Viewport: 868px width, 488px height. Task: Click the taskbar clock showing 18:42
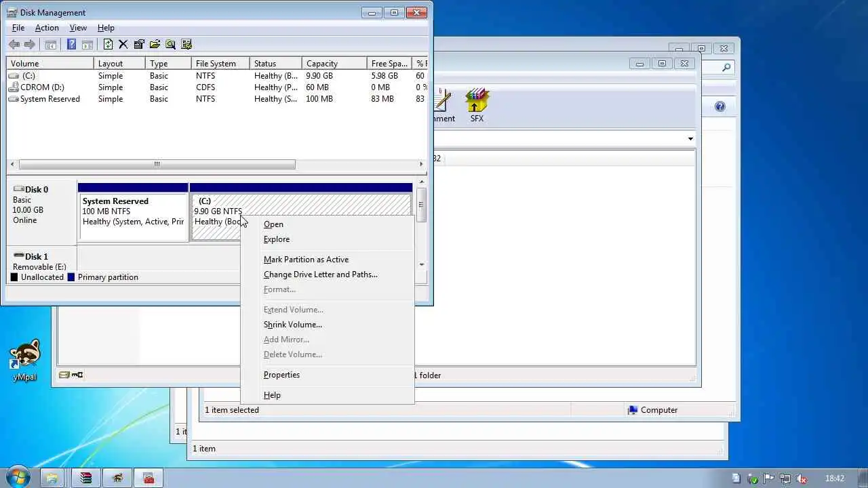pyautogui.click(x=835, y=479)
